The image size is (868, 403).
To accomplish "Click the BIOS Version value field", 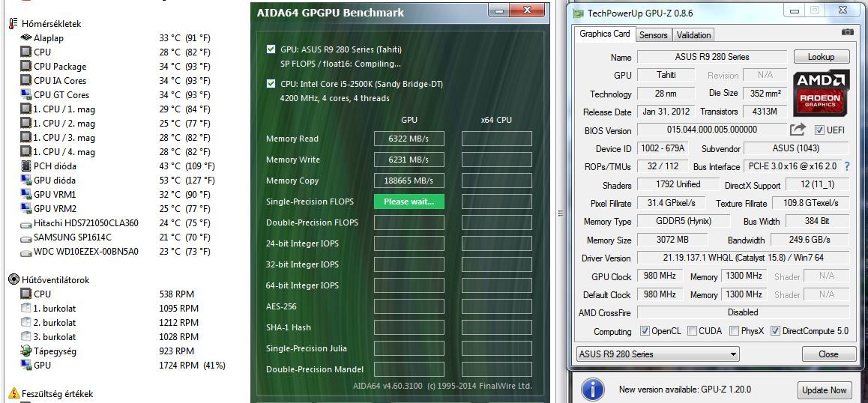I will (x=711, y=130).
